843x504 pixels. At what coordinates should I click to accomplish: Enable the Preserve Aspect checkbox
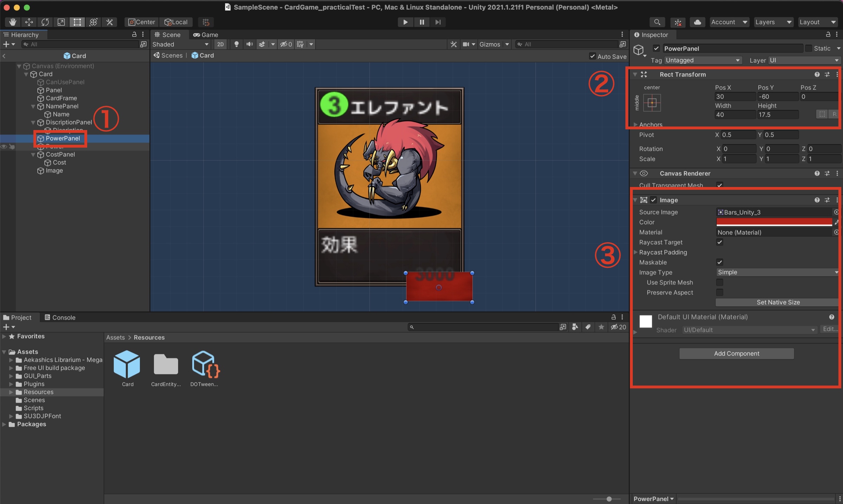720,292
